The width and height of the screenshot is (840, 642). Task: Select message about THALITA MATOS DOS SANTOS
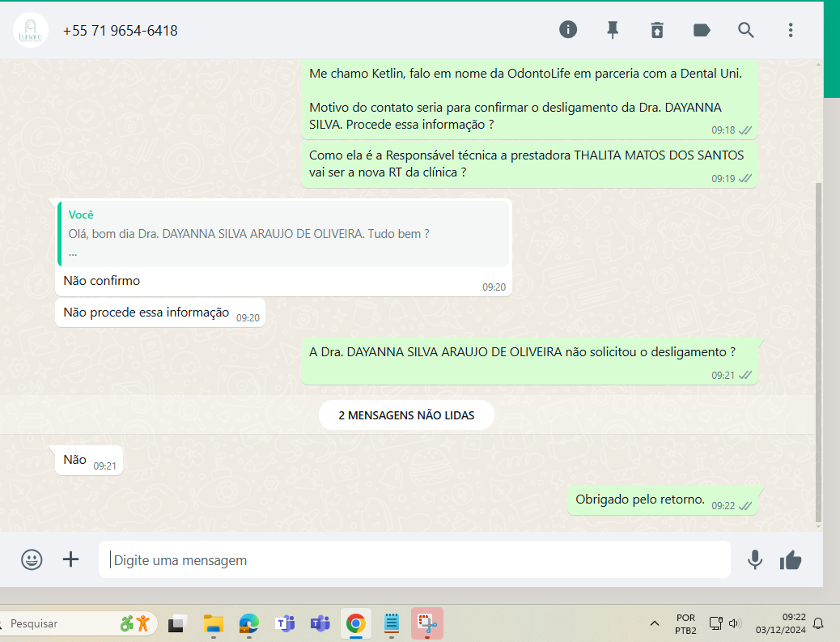[529, 164]
